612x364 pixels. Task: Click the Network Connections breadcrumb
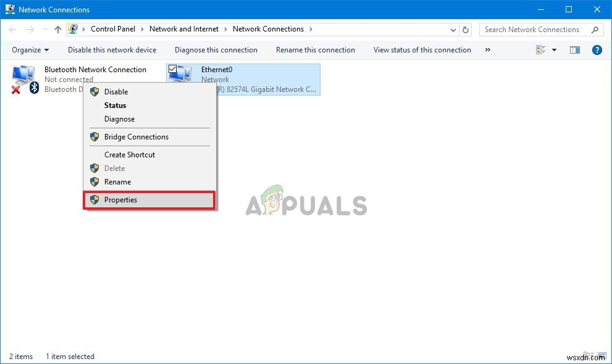tap(268, 29)
